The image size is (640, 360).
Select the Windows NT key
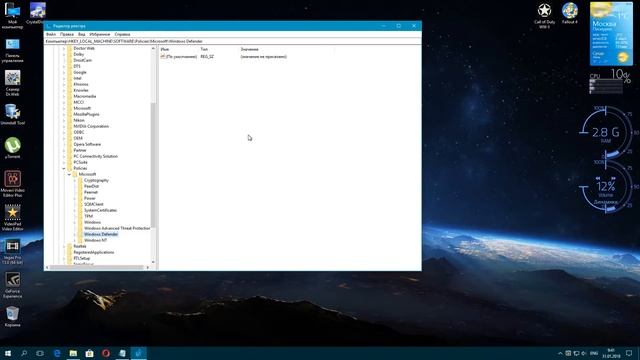(x=95, y=240)
